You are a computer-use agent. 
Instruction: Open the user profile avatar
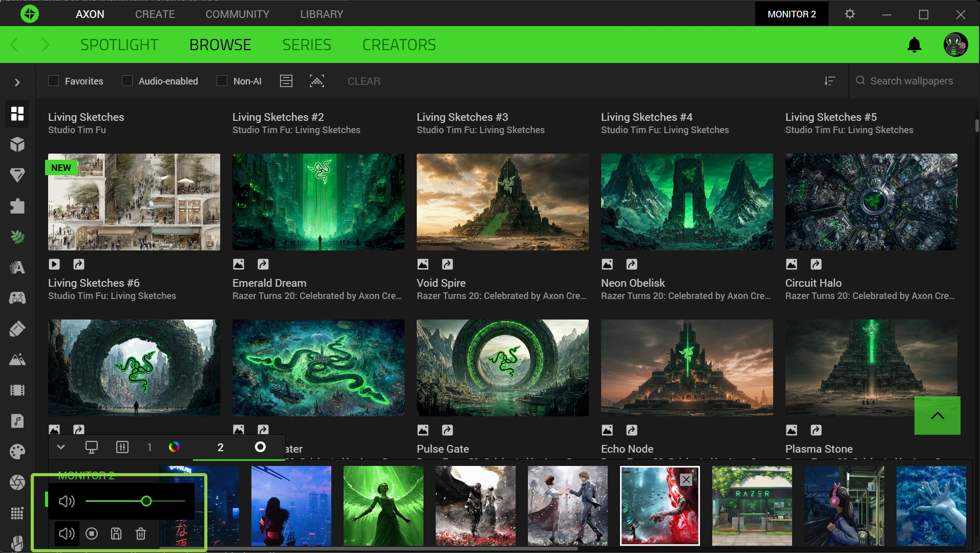[955, 45]
